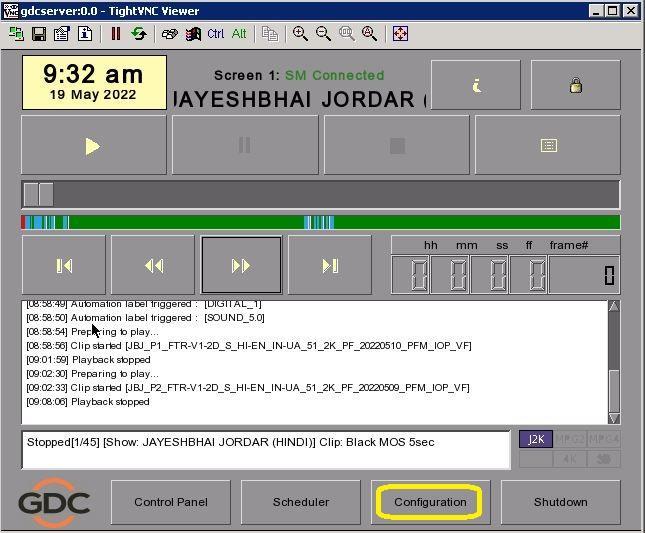Select log entry '[09:08:06] Playback stopped'

[x=88, y=401]
